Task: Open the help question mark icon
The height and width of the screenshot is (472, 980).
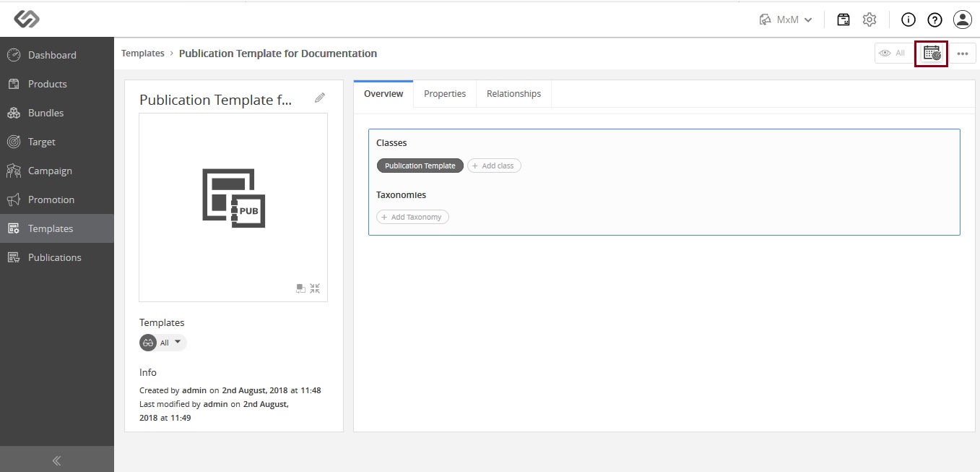Action: pos(935,20)
